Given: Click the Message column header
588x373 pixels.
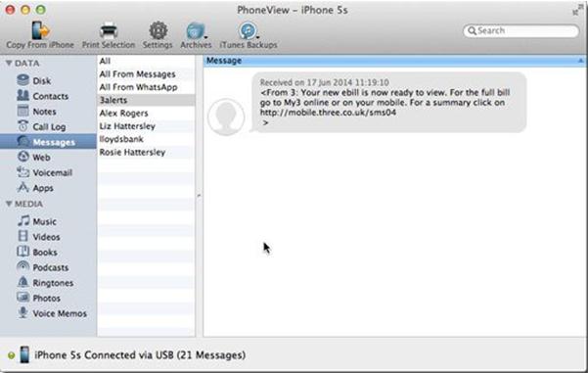Looking at the screenshot, I should (x=394, y=61).
